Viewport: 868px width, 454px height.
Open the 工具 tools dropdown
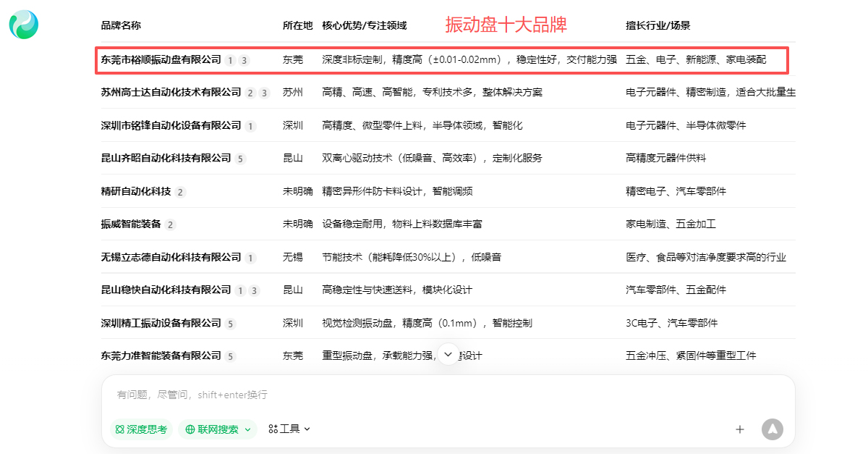(x=289, y=429)
